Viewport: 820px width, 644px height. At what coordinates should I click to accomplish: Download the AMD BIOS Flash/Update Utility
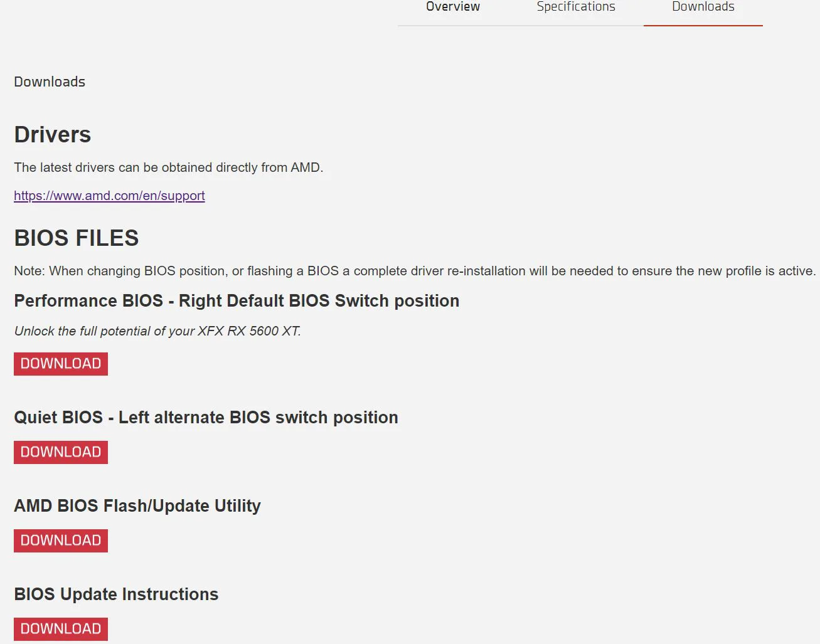(61, 541)
